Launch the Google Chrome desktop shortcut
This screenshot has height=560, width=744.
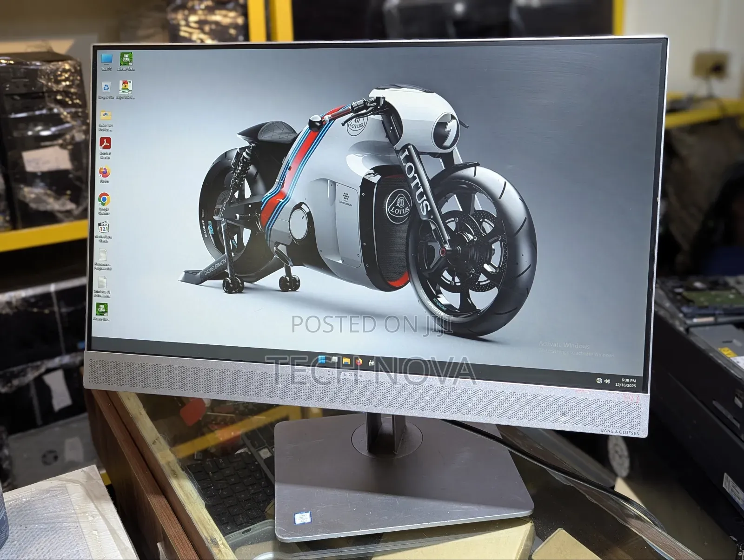point(104,204)
